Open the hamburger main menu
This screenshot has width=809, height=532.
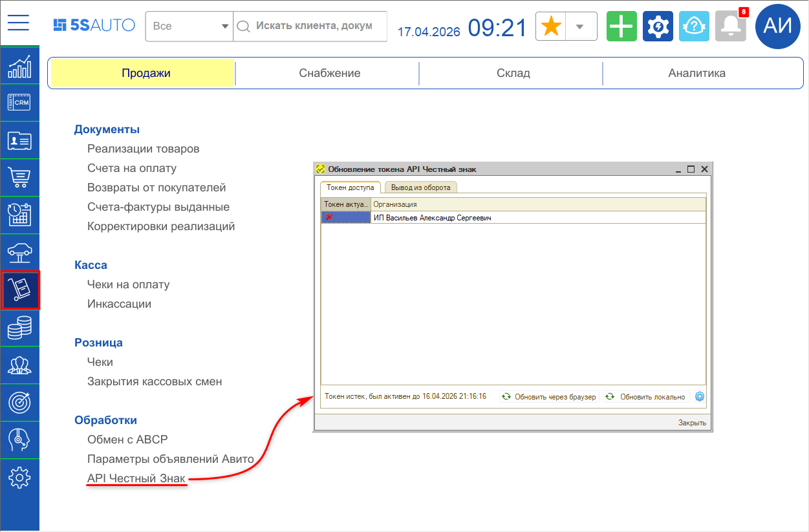coord(19,23)
